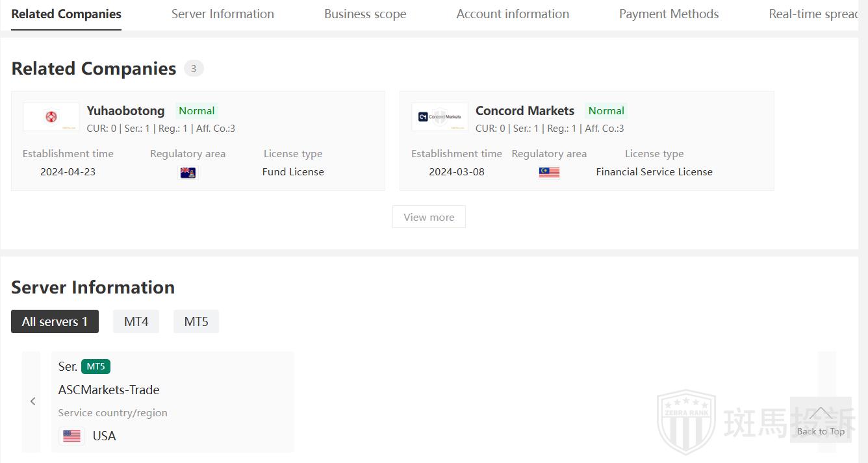Click the Cayman Islands flag icon
The width and height of the screenshot is (868, 463).
(x=188, y=173)
